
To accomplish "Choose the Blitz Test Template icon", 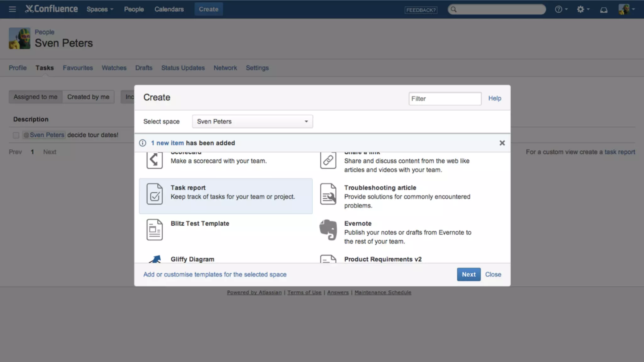I will [x=154, y=230].
